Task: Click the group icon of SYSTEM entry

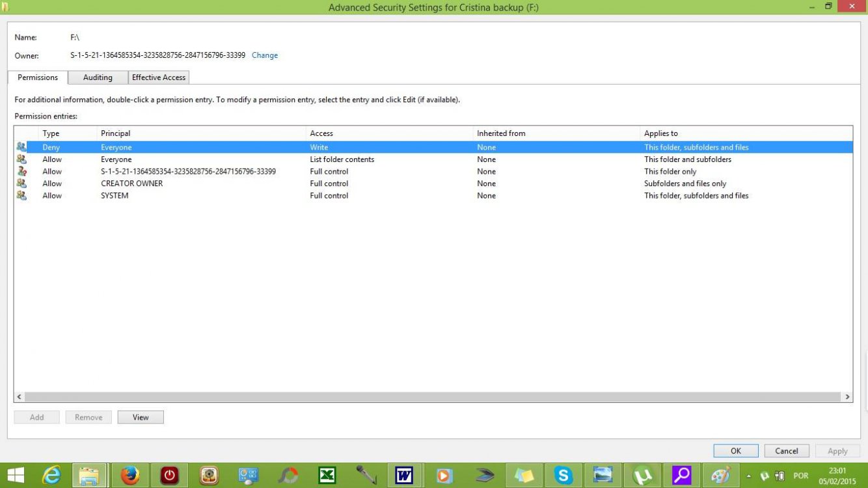Action: pyautogui.click(x=22, y=195)
